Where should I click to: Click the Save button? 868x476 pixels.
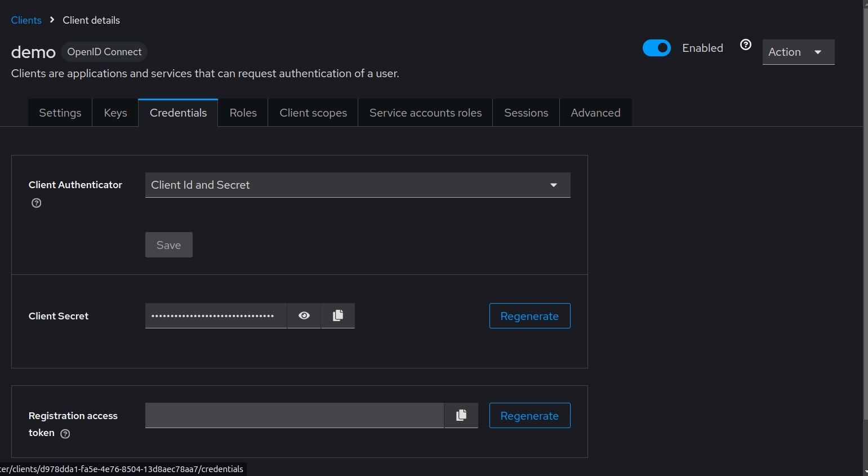pyautogui.click(x=169, y=245)
